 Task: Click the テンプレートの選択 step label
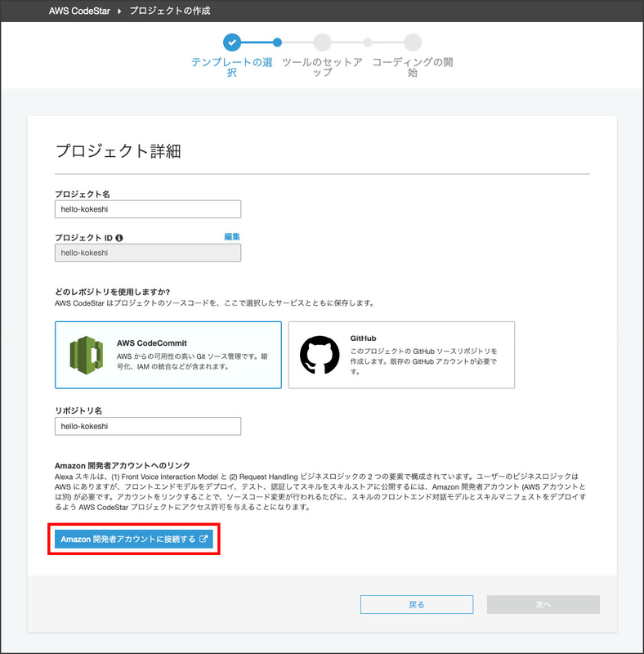click(x=232, y=67)
